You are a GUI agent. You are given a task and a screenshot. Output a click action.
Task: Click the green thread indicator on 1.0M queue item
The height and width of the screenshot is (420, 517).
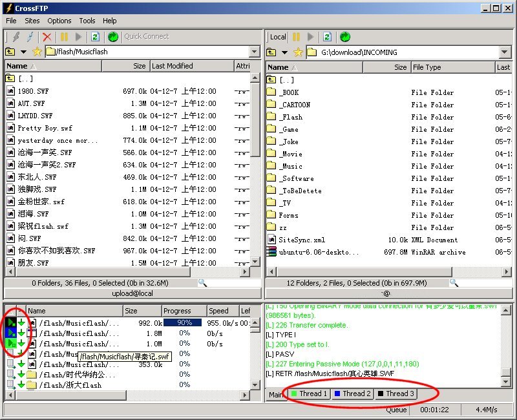click(11, 344)
